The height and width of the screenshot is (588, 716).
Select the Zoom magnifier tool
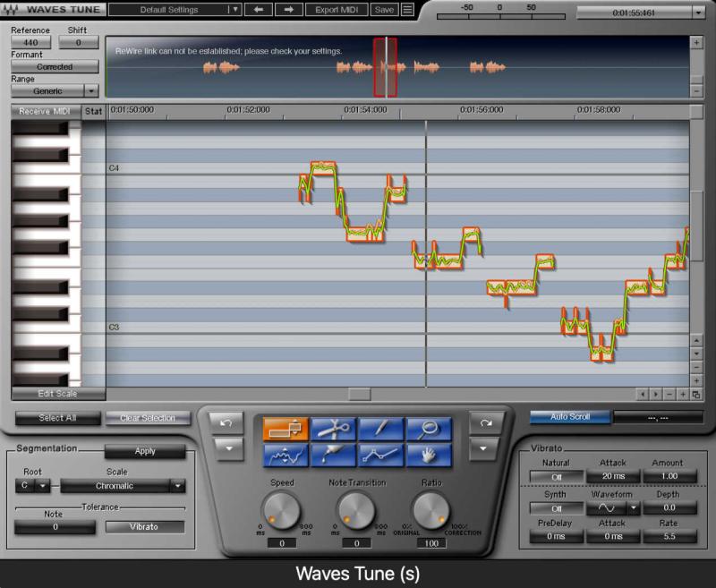429,429
